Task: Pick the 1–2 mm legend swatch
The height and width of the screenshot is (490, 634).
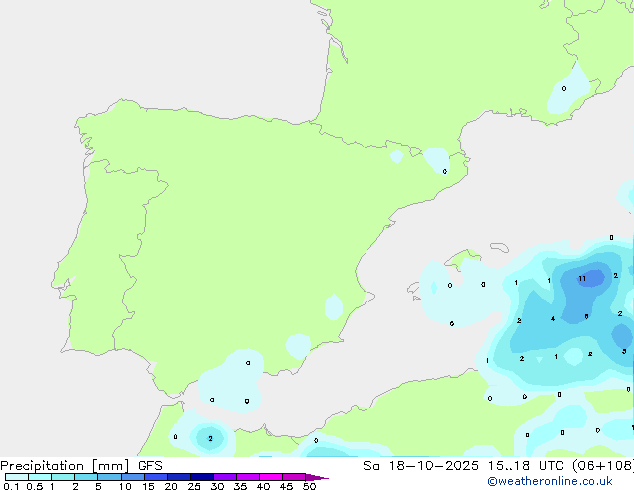Action: 63,477
